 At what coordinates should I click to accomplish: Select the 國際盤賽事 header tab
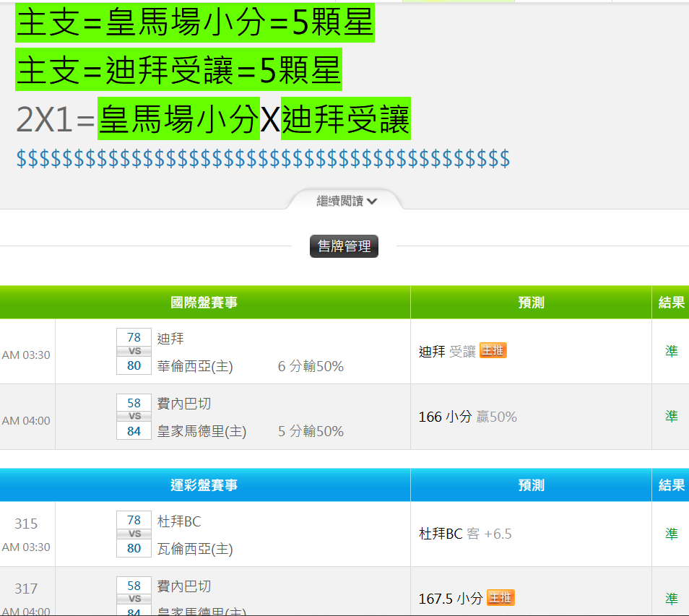click(204, 303)
